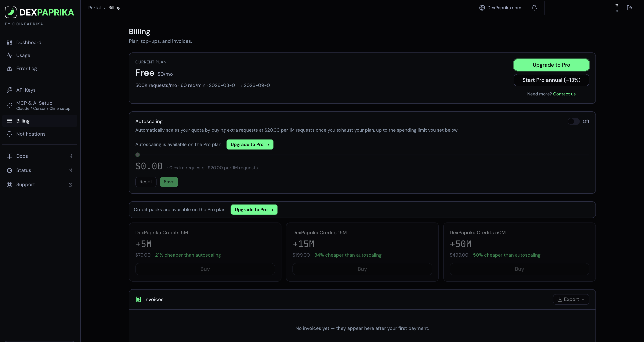The height and width of the screenshot is (342, 644).
Task: Click the "+15M" credits amount
Action: (x=303, y=244)
